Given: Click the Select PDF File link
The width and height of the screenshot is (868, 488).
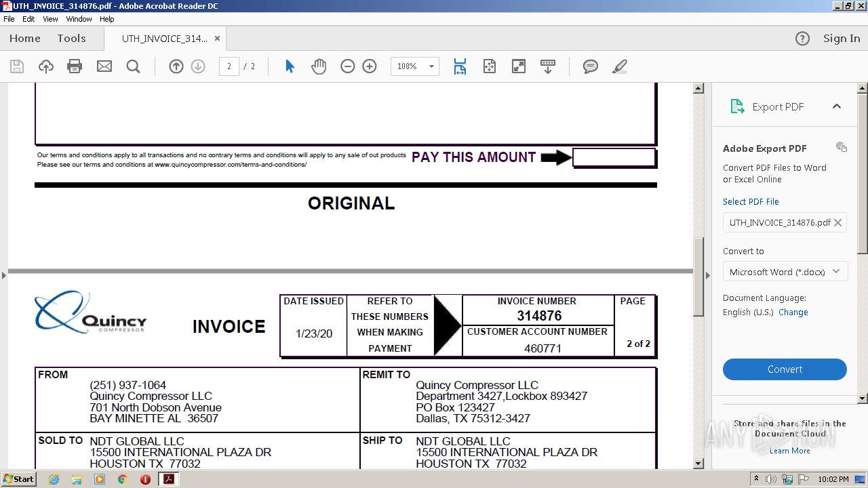Looking at the screenshot, I should tap(751, 201).
